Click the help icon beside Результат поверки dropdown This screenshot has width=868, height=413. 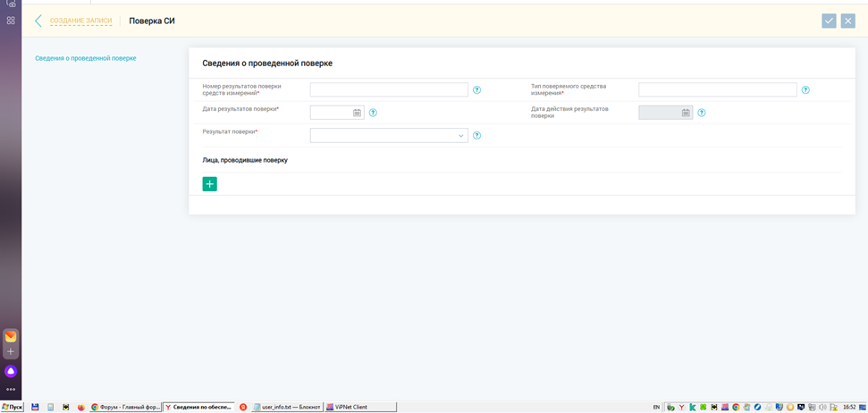[x=476, y=136]
